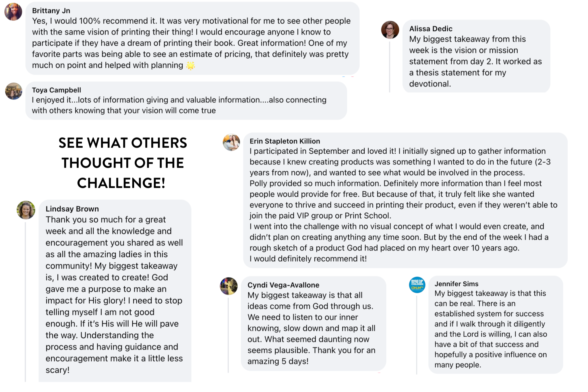Open Cyndi Vega-Avallone's name link
This screenshot has height=392, width=588.
283,285
